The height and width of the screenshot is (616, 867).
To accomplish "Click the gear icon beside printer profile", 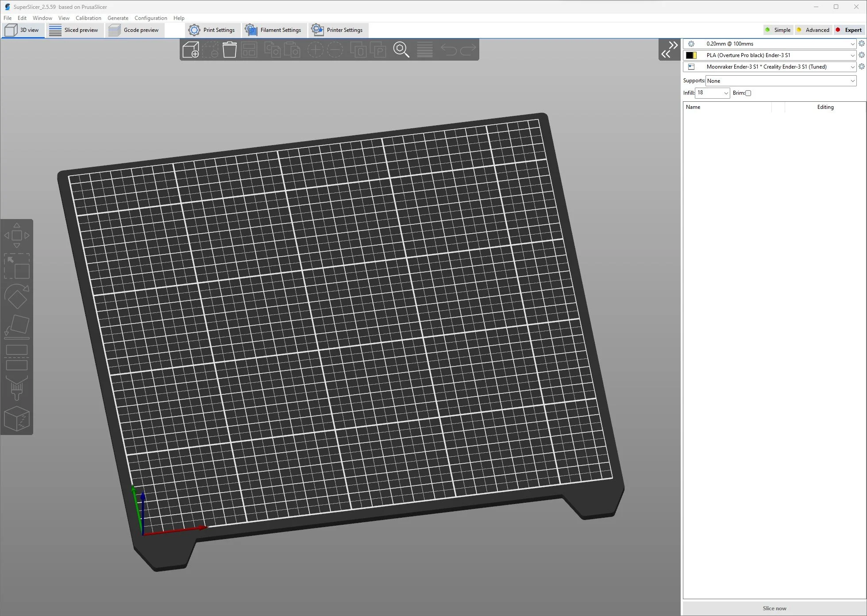I will [862, 66].
